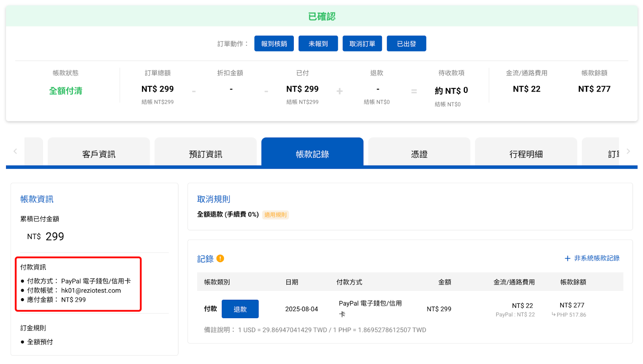Click the 取消訂單 button
Viewport: 643px width, 364px height.
362,44
